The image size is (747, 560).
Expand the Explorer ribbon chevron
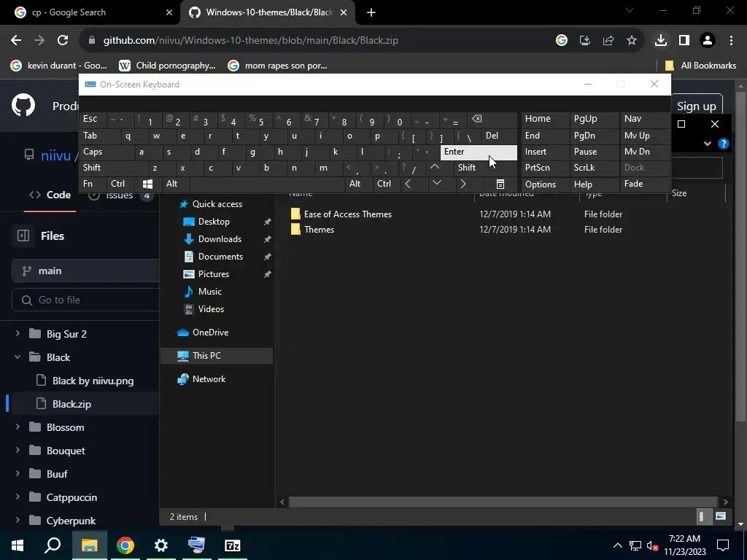point(708,144)
